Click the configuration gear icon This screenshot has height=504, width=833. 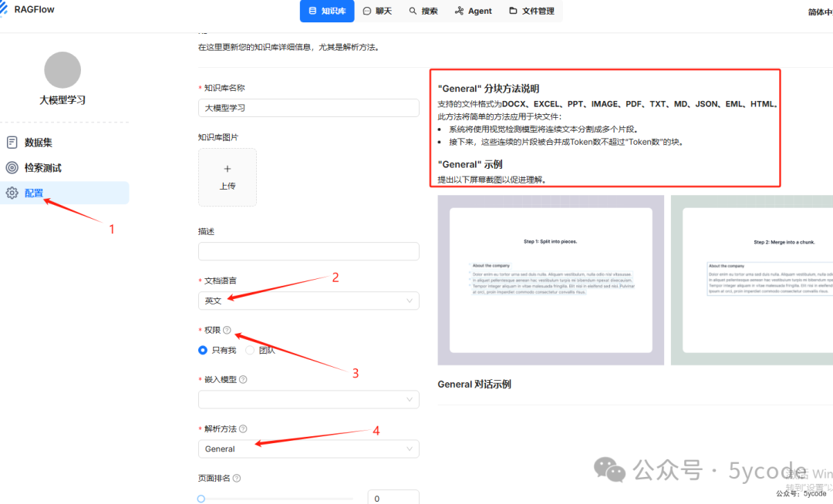pos(12,193)
